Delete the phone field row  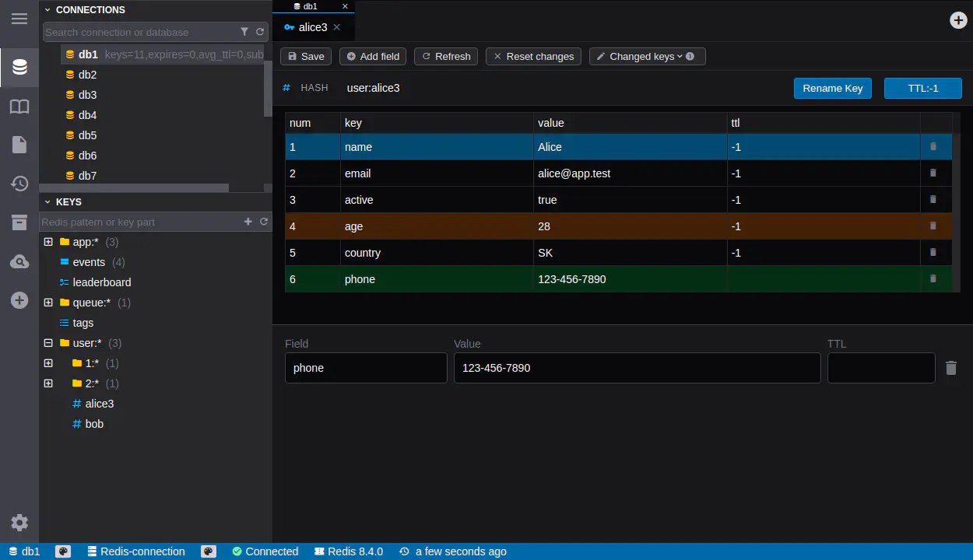point(933,278)
